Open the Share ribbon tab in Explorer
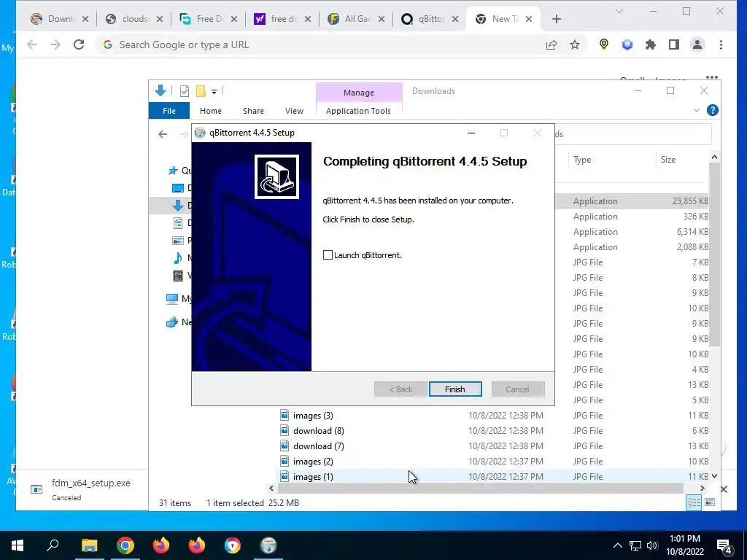This screenshot has height=560, width=747. click(x=253, y=111)
